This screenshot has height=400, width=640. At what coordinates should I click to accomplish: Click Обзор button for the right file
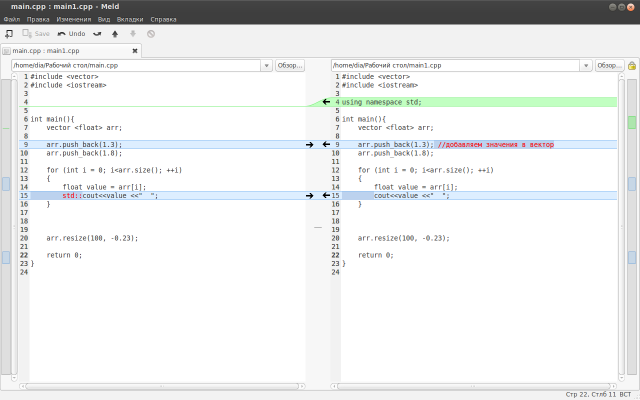coord(609,65)
